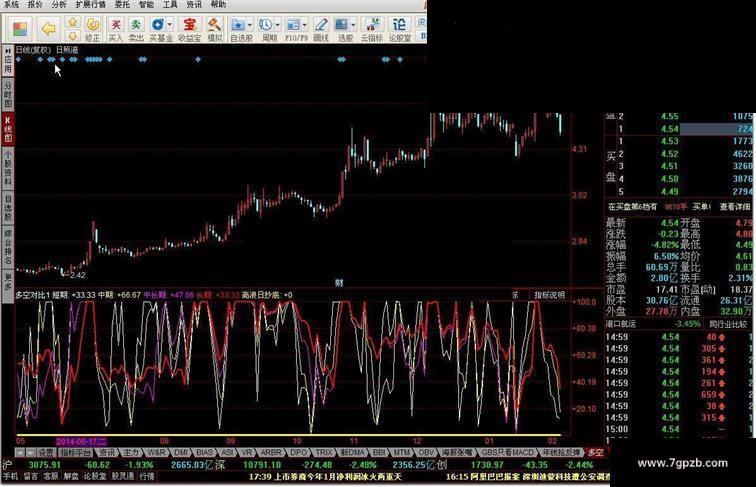Open 自选股 sidebar tab

(x=8, y=208)
